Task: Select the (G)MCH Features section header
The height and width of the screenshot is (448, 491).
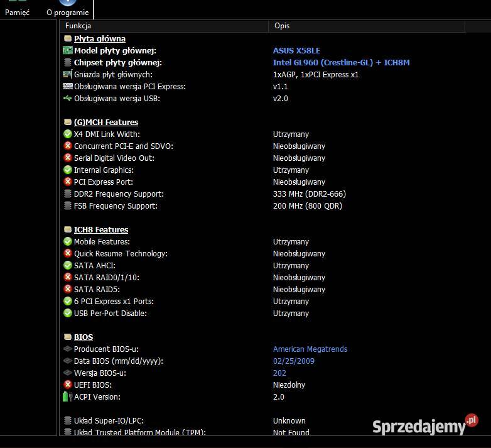Action: coord(106,122)
